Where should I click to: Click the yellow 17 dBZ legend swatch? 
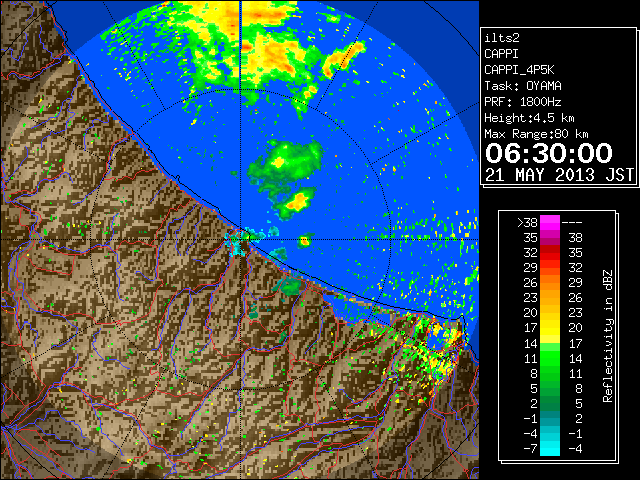coord(550,328)
